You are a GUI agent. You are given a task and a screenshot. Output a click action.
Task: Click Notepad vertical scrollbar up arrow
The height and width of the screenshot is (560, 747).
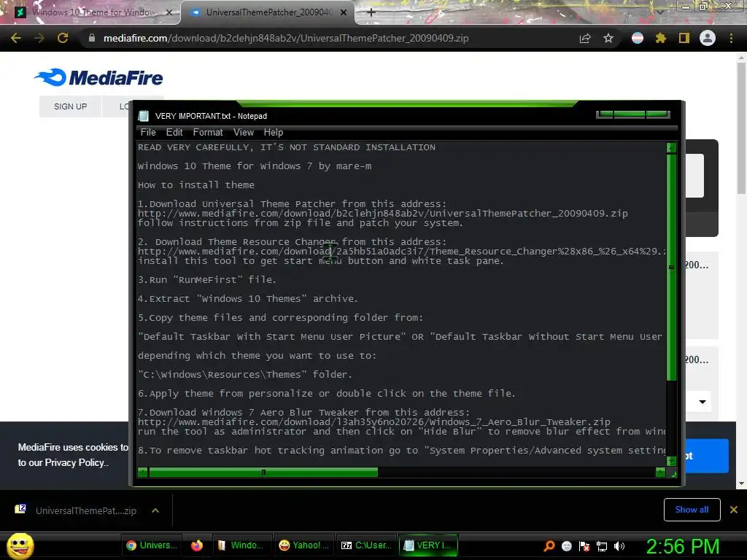click(671, 147)
